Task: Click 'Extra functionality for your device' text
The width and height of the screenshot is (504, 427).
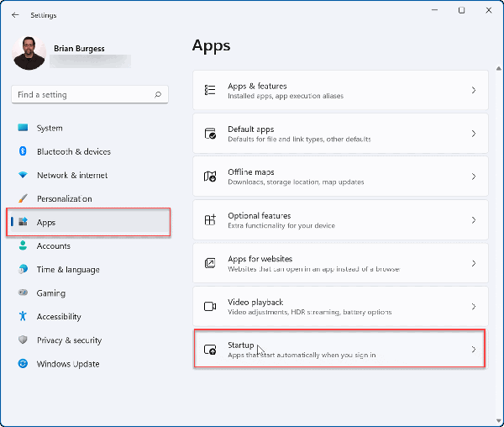Action: pos(281,226)
